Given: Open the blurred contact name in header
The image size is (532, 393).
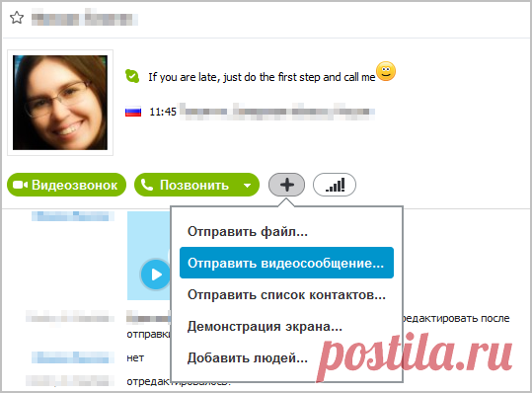Looking at the screenshot, I should click(85, 19).
